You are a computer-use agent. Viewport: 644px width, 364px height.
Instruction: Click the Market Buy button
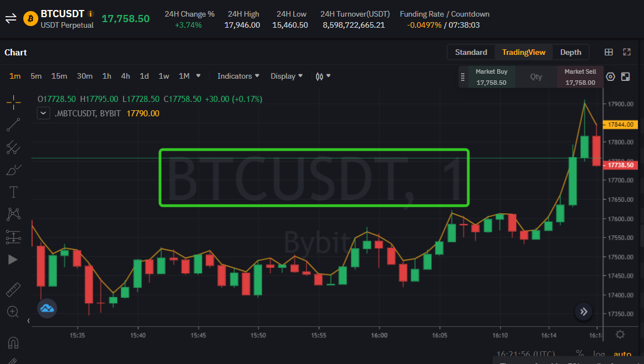tap(491, 77)
